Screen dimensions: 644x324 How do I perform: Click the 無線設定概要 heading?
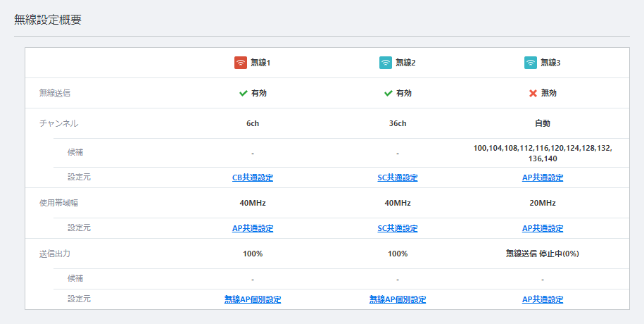click(48, 20)
